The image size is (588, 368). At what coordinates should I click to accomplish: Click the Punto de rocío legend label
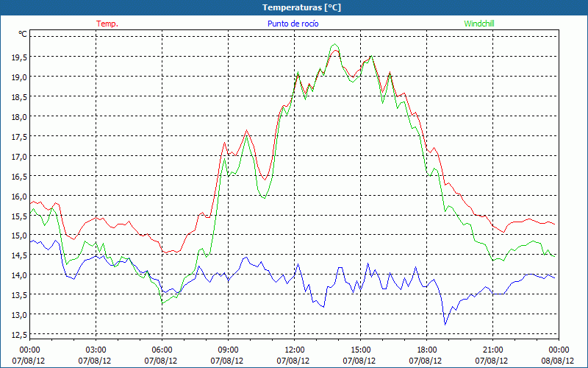tap(293, 24)
